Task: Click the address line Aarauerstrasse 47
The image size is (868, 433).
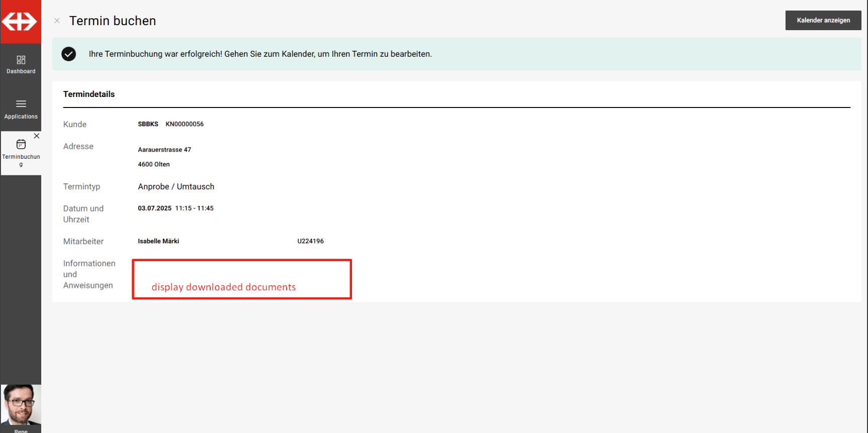Action: tap(164, 150)
